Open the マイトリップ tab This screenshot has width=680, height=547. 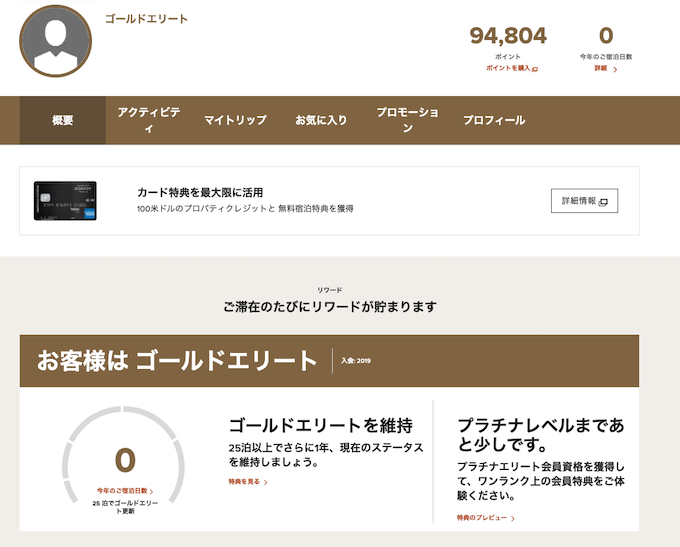tap(235, 120)
